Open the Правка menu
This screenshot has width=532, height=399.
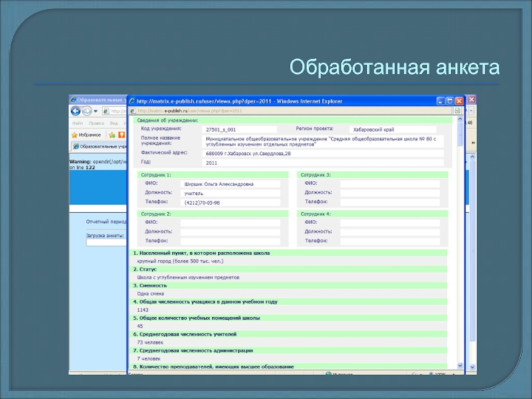tap(96, 123)
